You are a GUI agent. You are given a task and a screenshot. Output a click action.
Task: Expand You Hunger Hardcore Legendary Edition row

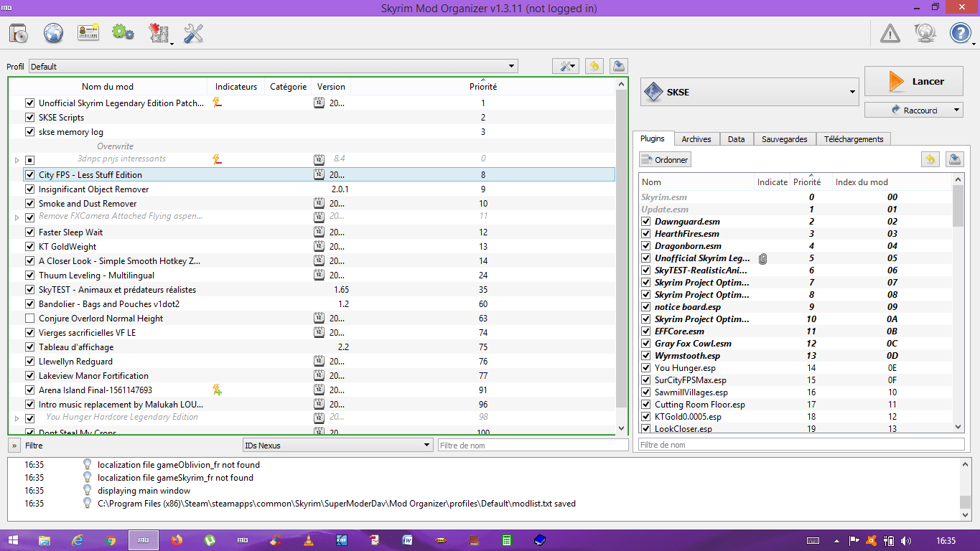17,418
